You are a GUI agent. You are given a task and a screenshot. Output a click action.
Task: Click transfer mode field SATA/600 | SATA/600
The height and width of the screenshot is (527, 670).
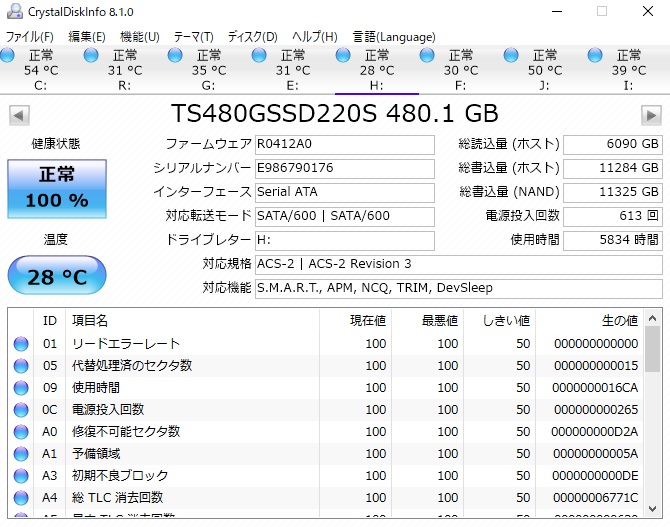click(345, 216)
